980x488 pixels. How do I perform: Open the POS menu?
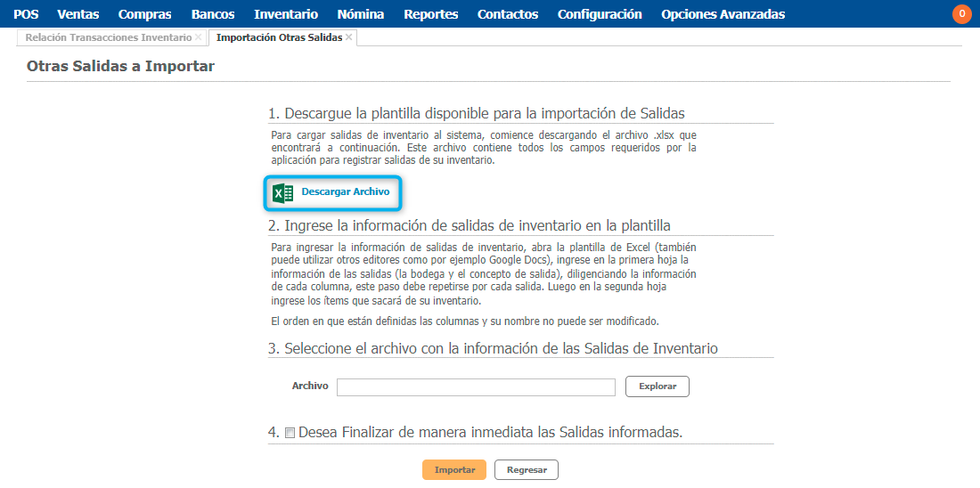(26, 14)
